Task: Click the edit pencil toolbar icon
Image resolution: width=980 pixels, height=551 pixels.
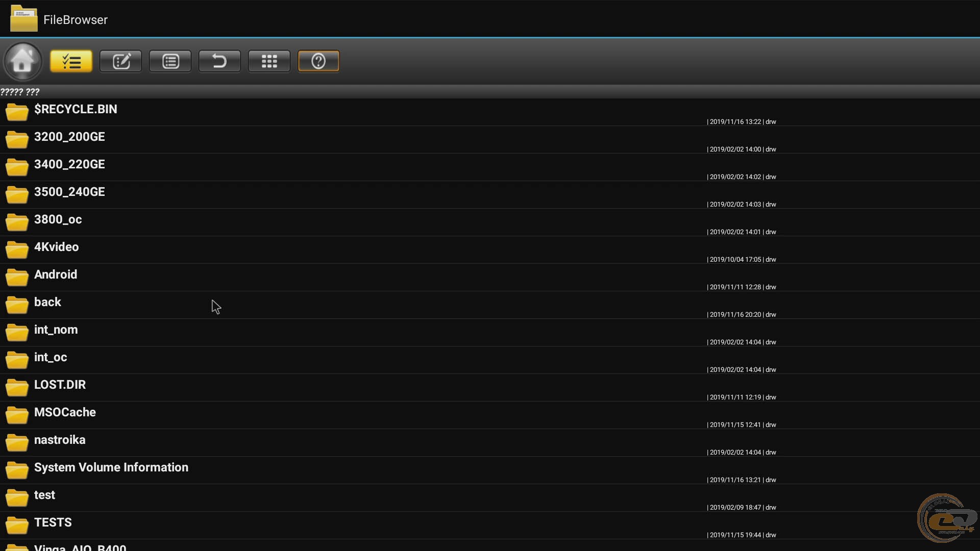Action: pos(120,61)
